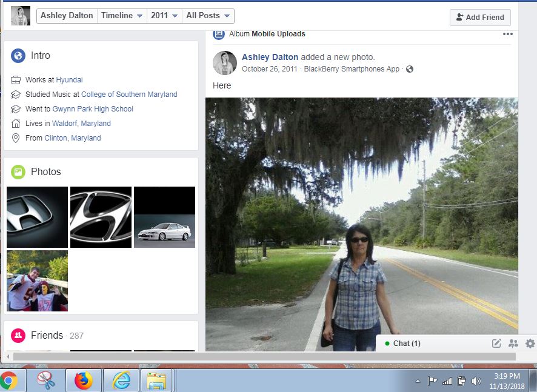The image size is (537, 392).
Task: Click the Add Friend button
Action: tap(480, 18)
